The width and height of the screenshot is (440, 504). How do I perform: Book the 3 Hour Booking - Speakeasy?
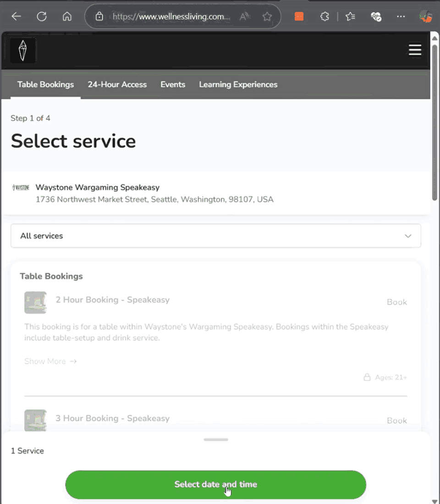point(397,421)
